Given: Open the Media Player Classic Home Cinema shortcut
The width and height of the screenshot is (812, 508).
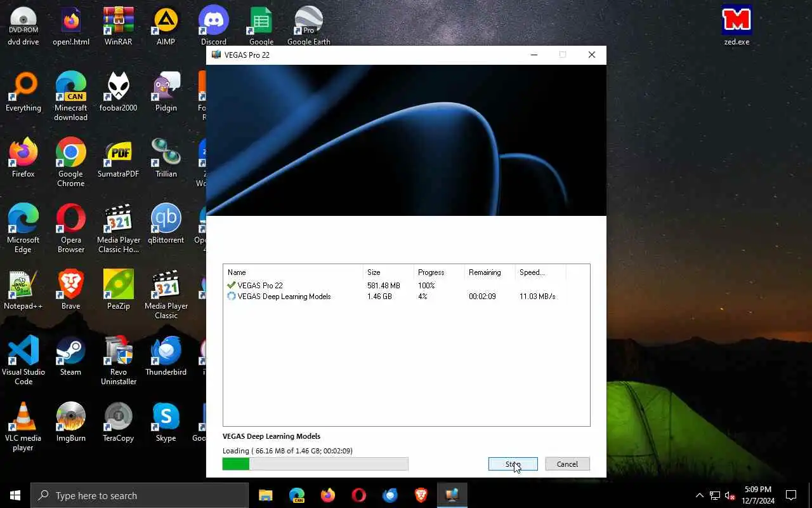Looking at the screenshot, I should [x=119, y=229].
